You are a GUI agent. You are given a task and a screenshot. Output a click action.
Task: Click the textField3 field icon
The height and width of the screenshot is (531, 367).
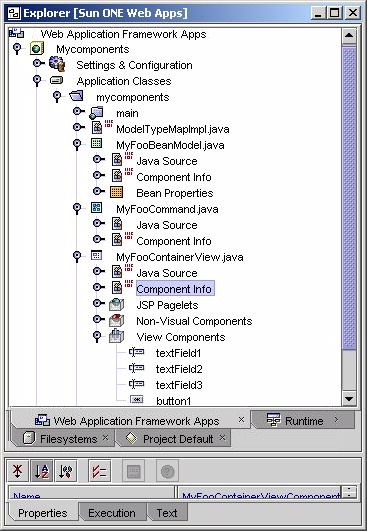pos(136,384)
